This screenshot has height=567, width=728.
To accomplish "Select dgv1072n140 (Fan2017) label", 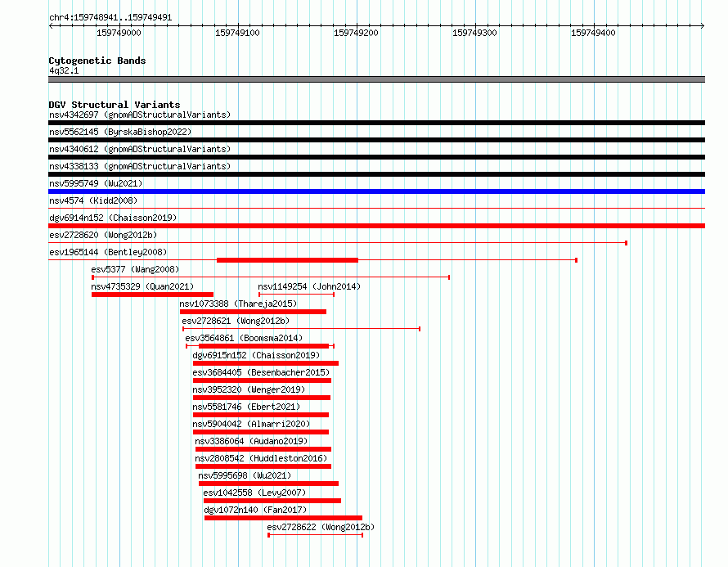I will [255, 510].
